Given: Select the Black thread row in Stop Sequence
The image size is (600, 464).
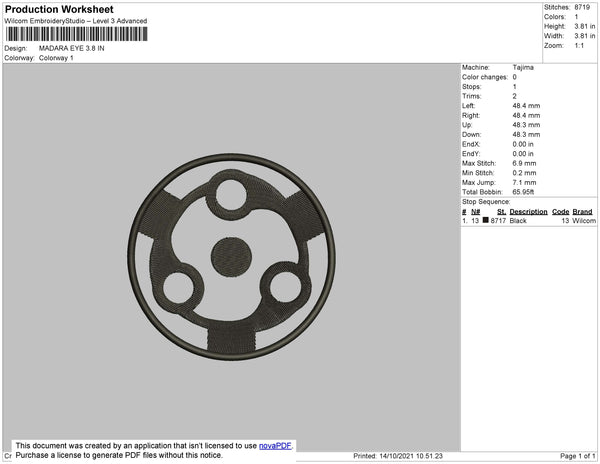Looking at the screenshot, I should (x=529, y=221).
